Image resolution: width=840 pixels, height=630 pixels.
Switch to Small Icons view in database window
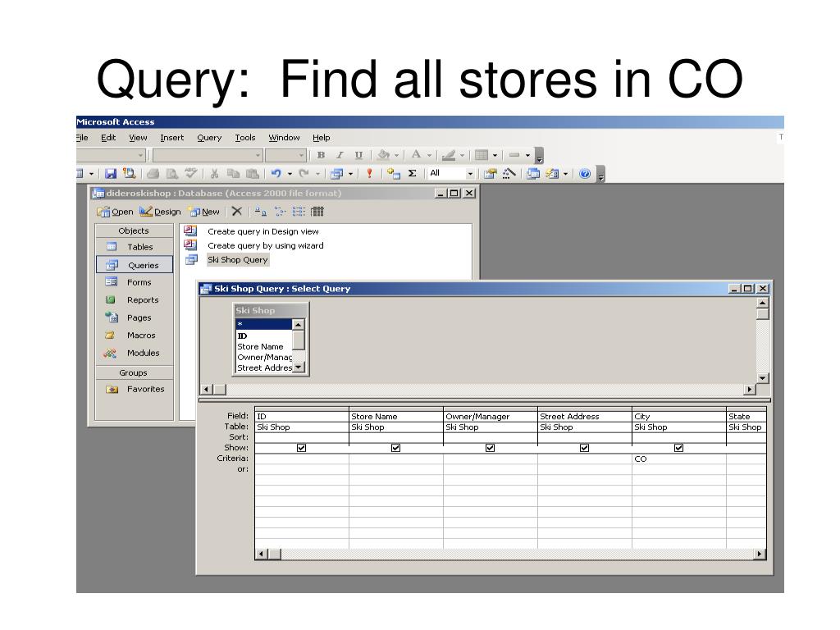point(281,211)
